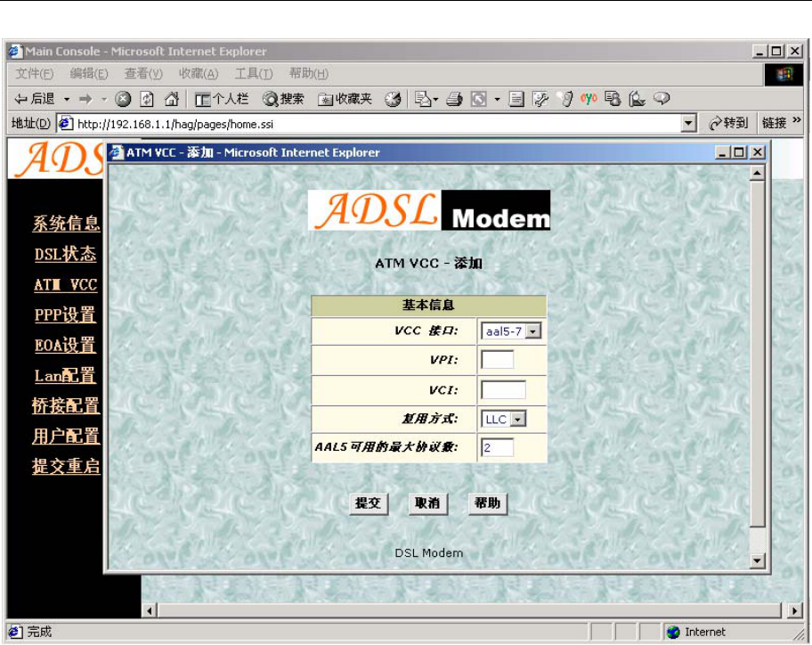This screenshot has width=812, height=645.
Task: Open the 提交重启 sidebar link
Action: [66, 466]
